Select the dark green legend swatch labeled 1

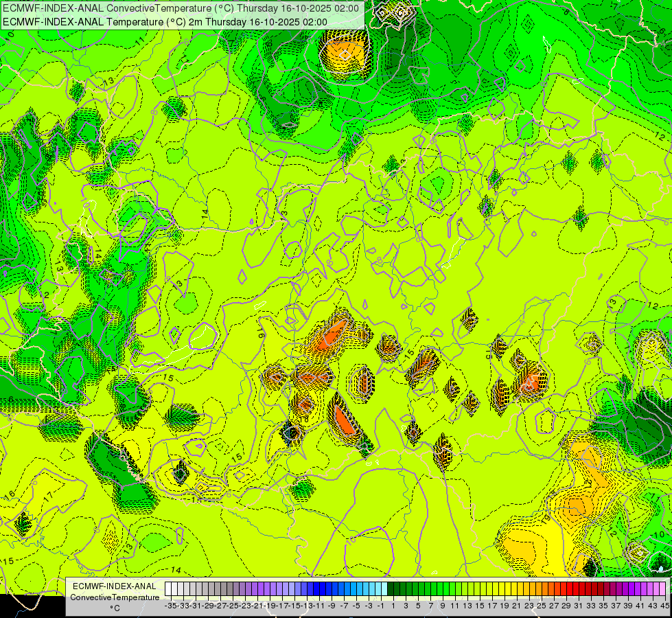click(x=391, y=588)
